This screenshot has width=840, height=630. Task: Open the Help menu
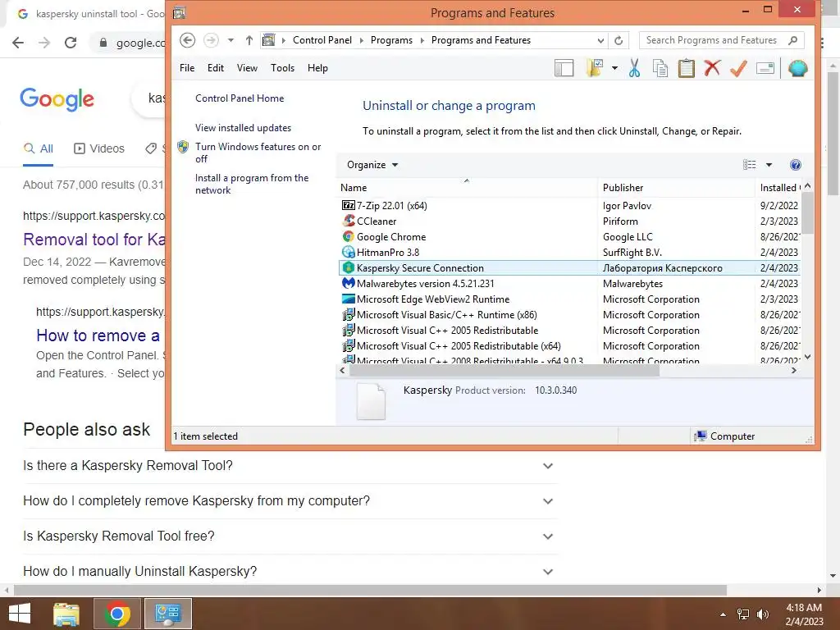click(x=317, y=68)
